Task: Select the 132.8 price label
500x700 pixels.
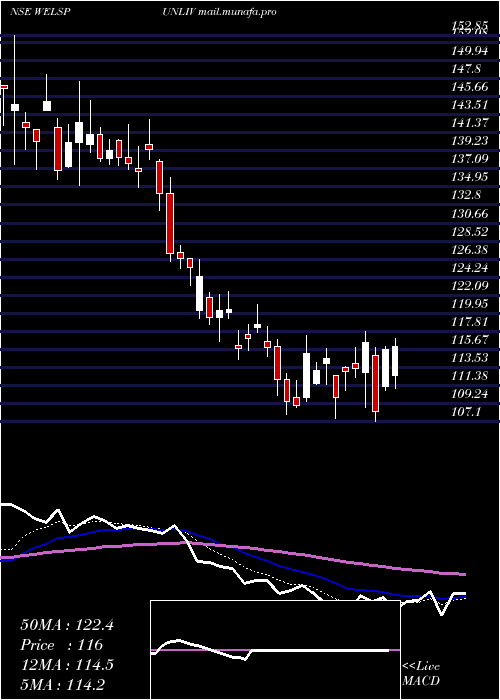Action: [467, 195]
